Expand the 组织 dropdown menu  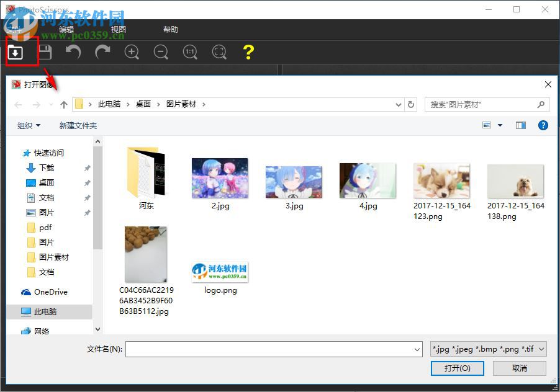point(29,125)
